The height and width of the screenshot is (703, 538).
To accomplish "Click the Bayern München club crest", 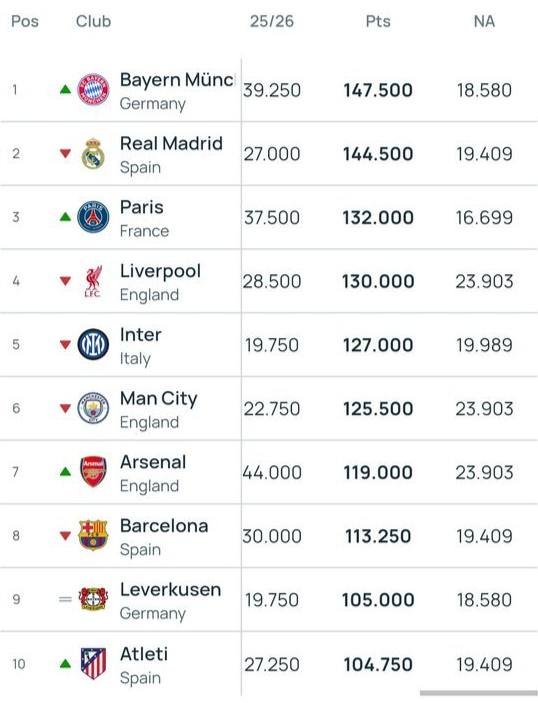I will (x=93, y=90).
